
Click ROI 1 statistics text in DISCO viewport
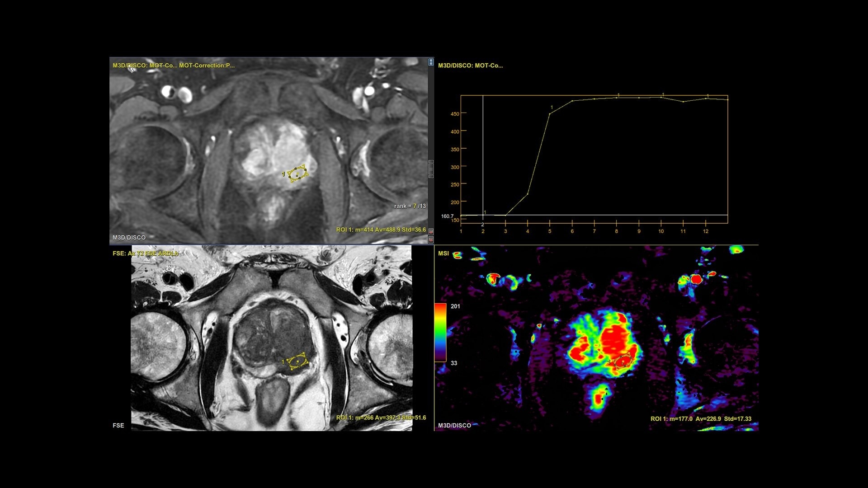[381, 230]
